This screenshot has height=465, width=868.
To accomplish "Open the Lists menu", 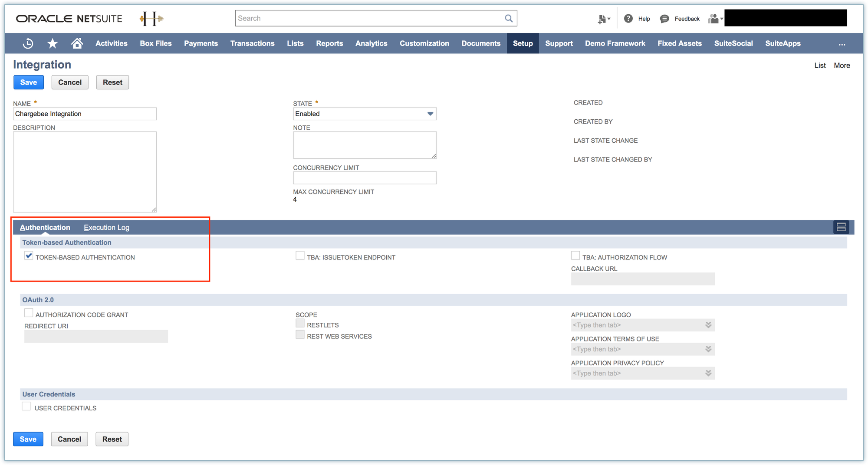I will 295,43.
